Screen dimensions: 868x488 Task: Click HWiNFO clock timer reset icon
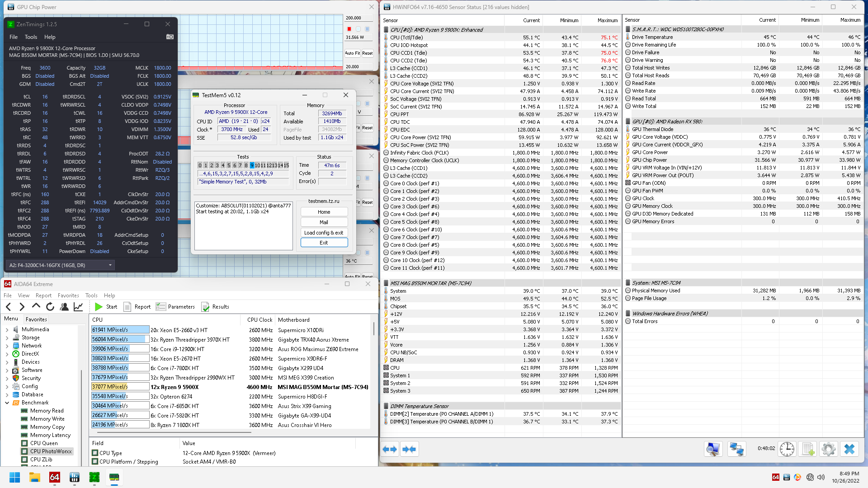[787, 449]
